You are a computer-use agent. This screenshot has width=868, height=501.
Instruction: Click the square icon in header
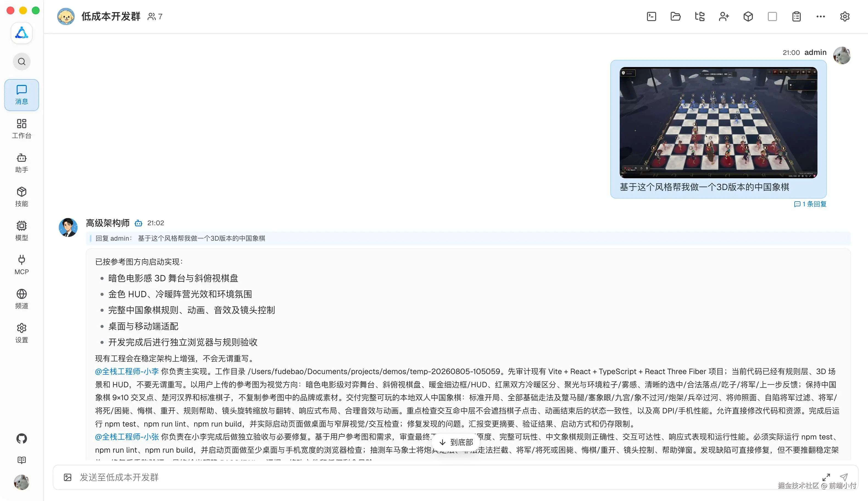772,16
